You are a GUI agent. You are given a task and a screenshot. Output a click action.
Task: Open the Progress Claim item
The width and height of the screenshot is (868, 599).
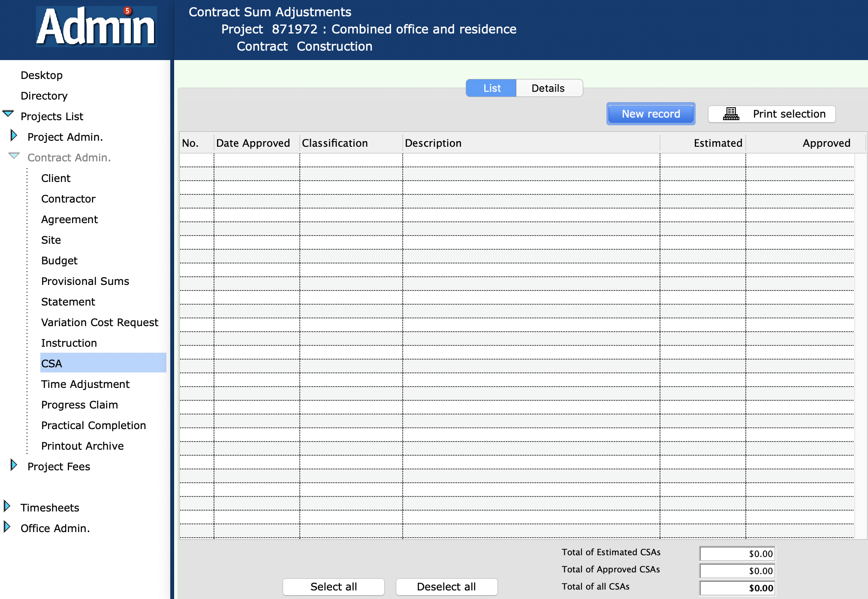(x=79, y=405)
